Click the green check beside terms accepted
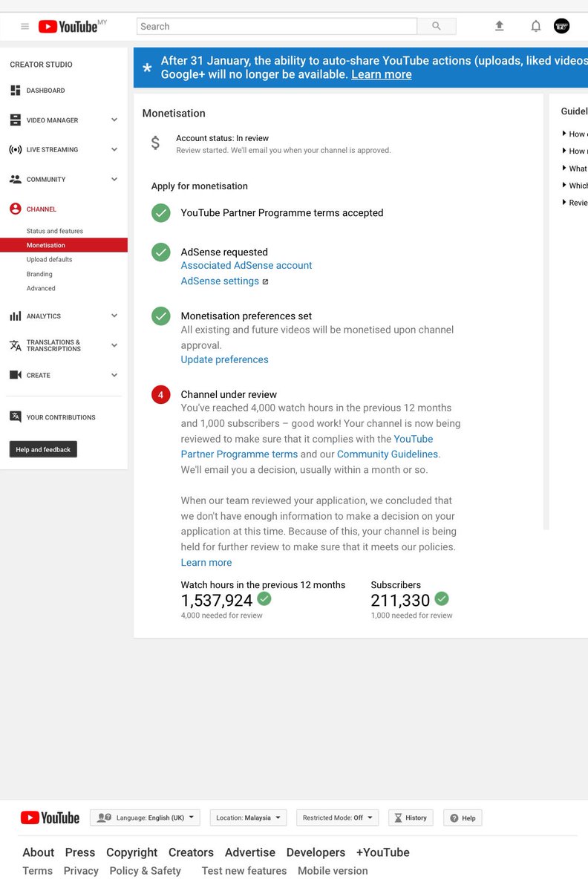This screenshot has height=891, width=588. click(x=161, y=213)
